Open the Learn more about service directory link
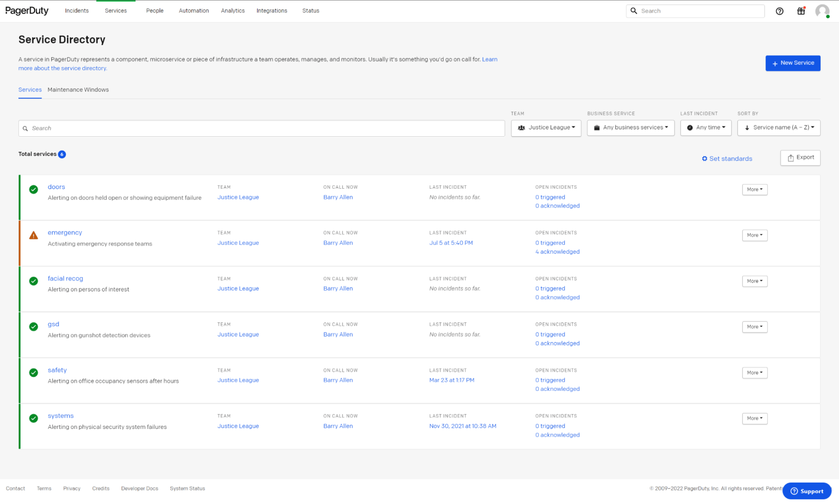Screen dimensions: 839x504 (62, 68)
